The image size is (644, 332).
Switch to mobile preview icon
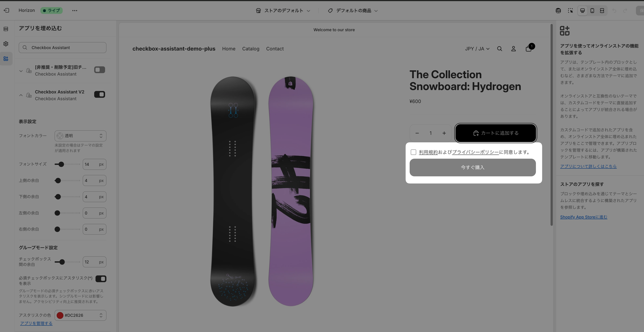coord(592,11)
